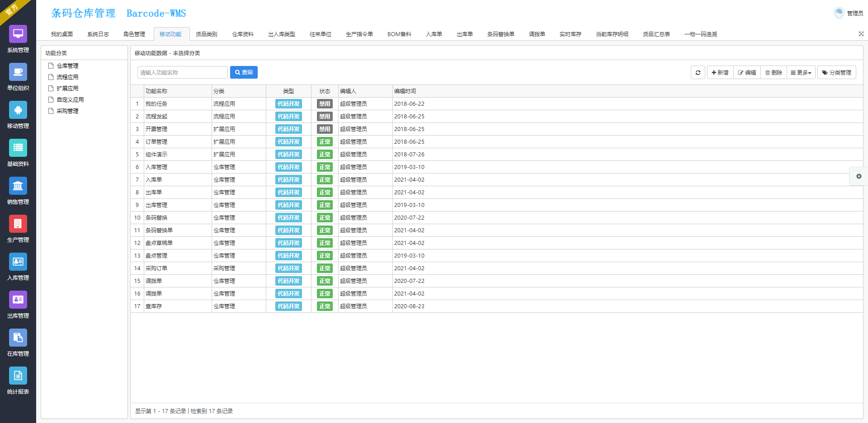Select the 盘点草稿单 row
The width and height of the screenshot is (868, 423).
[x=497, y=243]
